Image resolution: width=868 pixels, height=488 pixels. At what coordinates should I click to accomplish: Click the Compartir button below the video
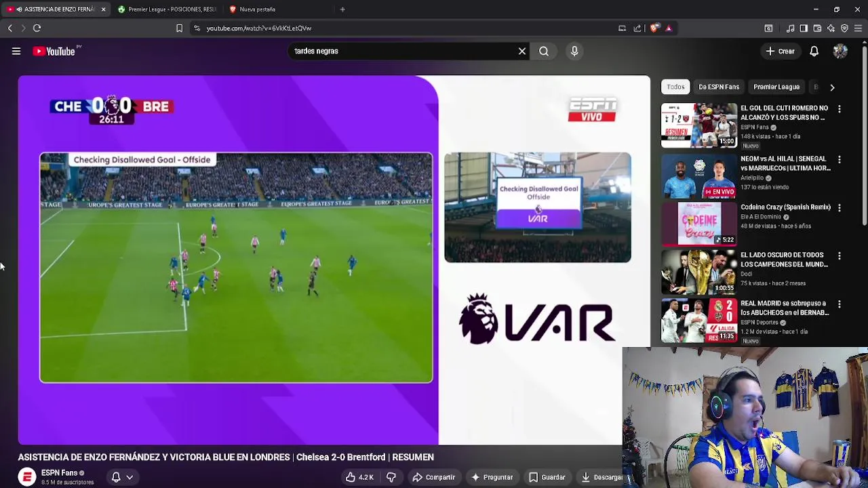pos(434,477)
